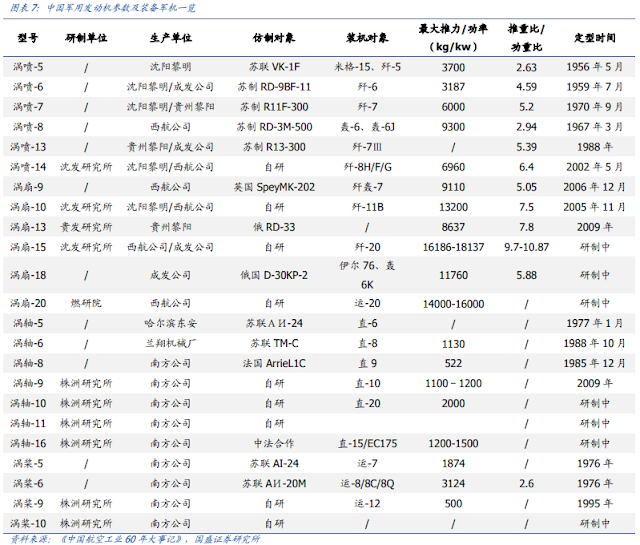This screenshot has width=640, height=545.
Task: Click the 涡轴-16 model cell
Action: [28, 443]
